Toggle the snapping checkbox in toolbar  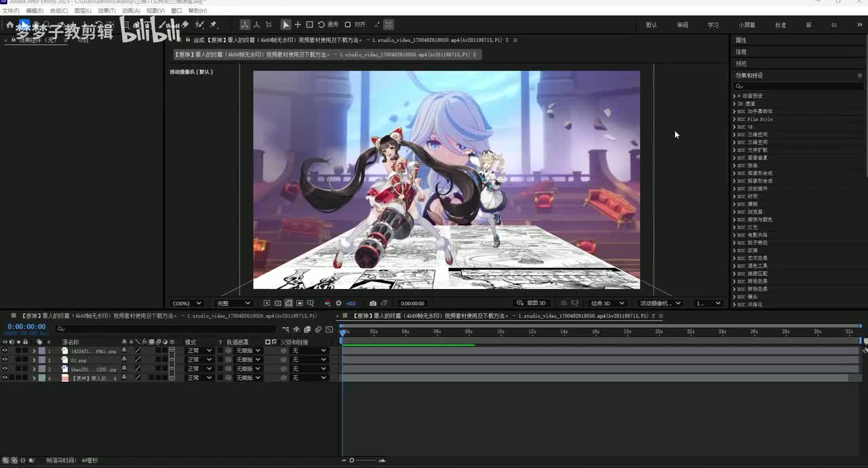point(347,24)
